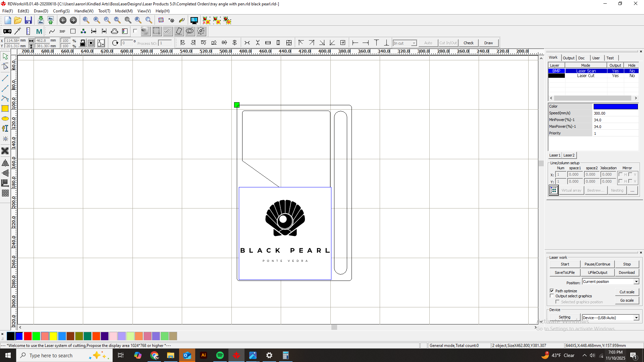The image size is (644, 362).
Task: Click the Preview monitor icon
Action: (x=194, y=20)
